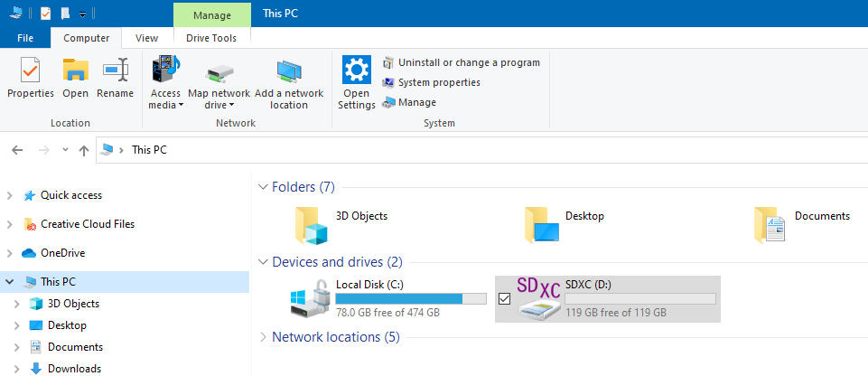Click the Properties ribbon icon
The height and width of the screenshot is (376, 868).
(31, 70)
